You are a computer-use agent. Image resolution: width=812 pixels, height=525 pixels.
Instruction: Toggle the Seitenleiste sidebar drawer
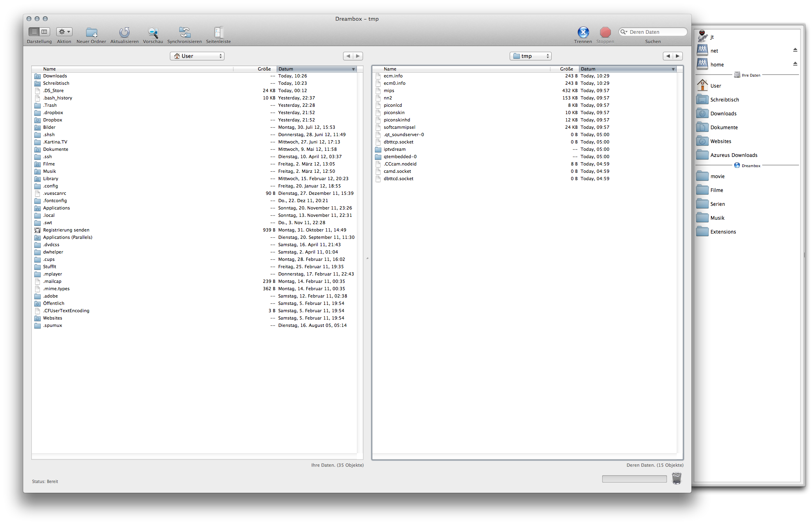(218, 32)
